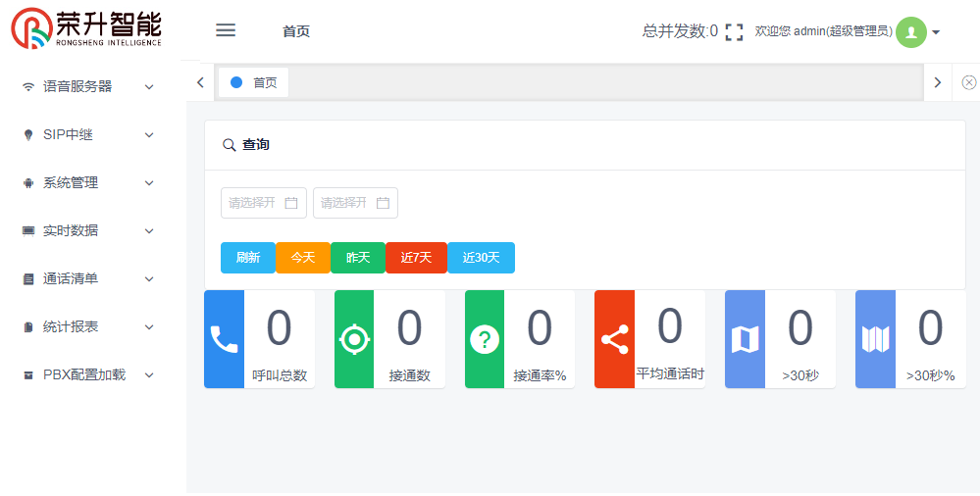
Task: Click the share icon on 平均通话时 card
Action: point(614,340)
